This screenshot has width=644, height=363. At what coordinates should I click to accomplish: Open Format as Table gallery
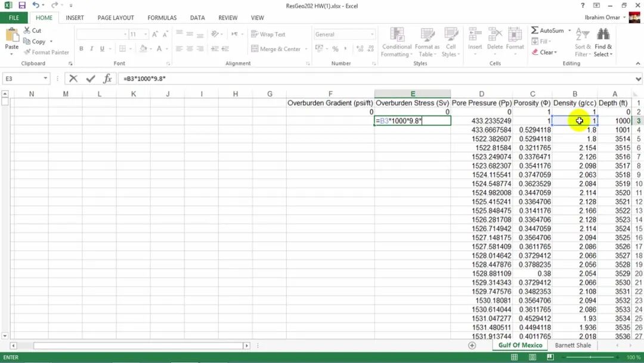click(x=427, y=42)
